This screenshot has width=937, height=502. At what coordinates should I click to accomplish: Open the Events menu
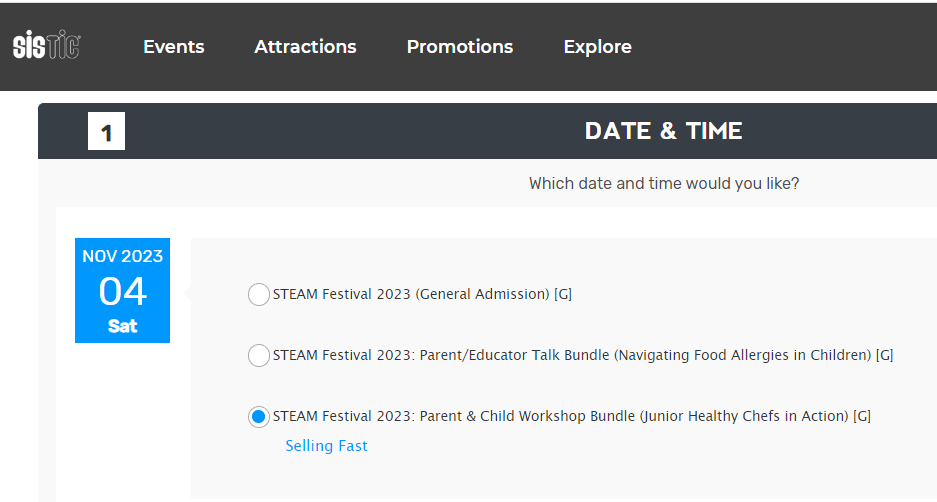(173, 47)
